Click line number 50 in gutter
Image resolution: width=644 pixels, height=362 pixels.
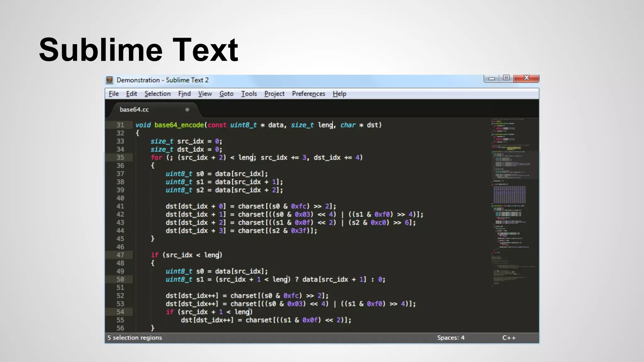120,279
